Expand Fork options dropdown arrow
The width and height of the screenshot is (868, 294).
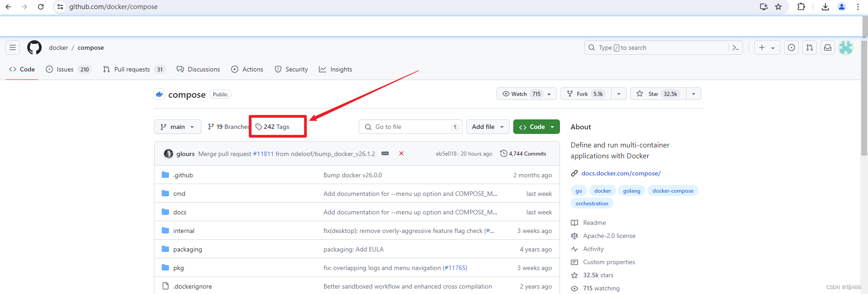(619, 94)
